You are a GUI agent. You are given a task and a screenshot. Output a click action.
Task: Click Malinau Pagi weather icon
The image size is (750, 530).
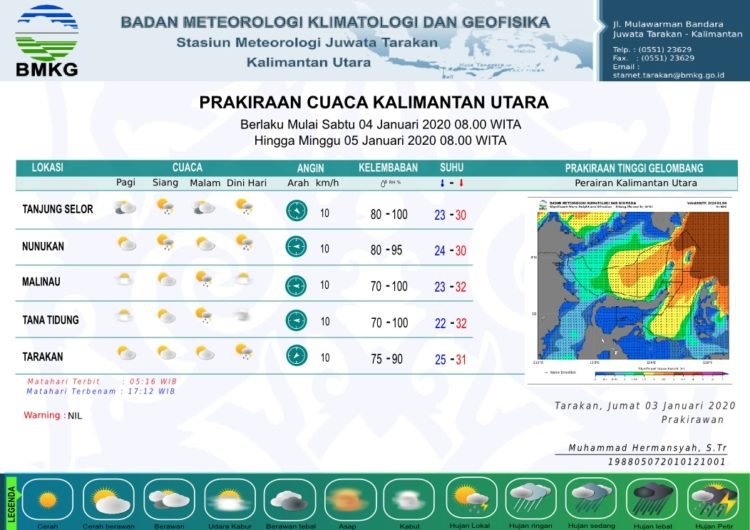point(124,279)
